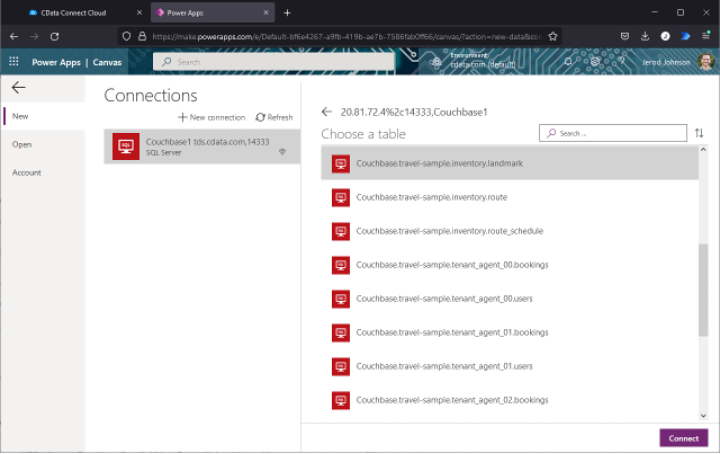Image resolution: width=720 pixels, height=454 pixels.
Task: Click the Couchbase1 tds.cdata.com,14333 connection name
Action: (208, 142)
